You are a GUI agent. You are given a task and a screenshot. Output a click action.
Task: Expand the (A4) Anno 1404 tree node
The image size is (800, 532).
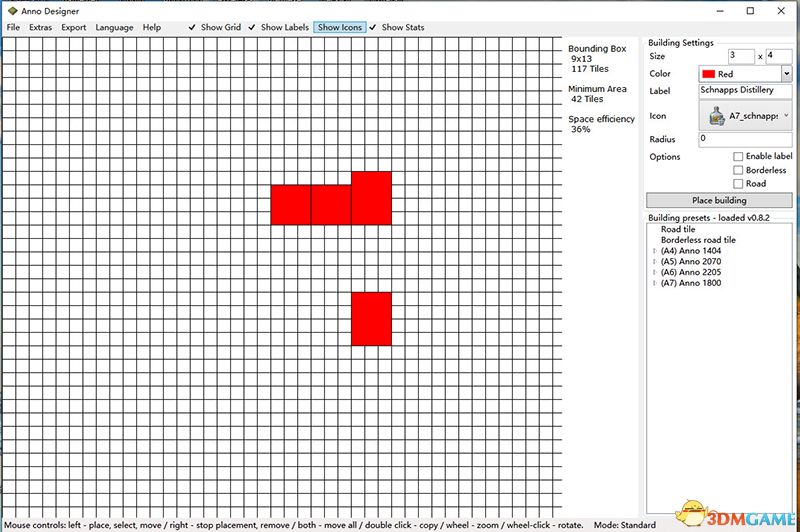(x=654, y=251)
